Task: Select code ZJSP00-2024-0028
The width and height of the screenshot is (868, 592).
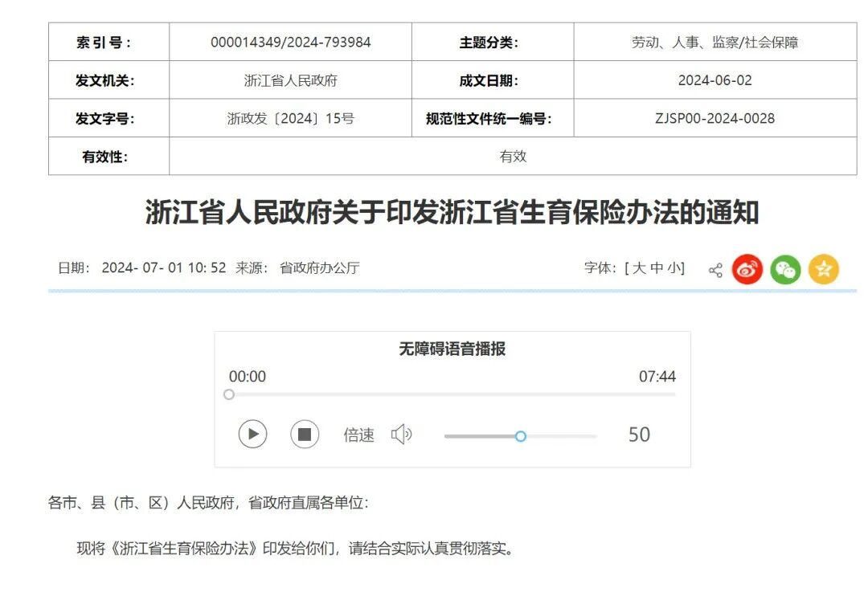Action: point(715,118)
